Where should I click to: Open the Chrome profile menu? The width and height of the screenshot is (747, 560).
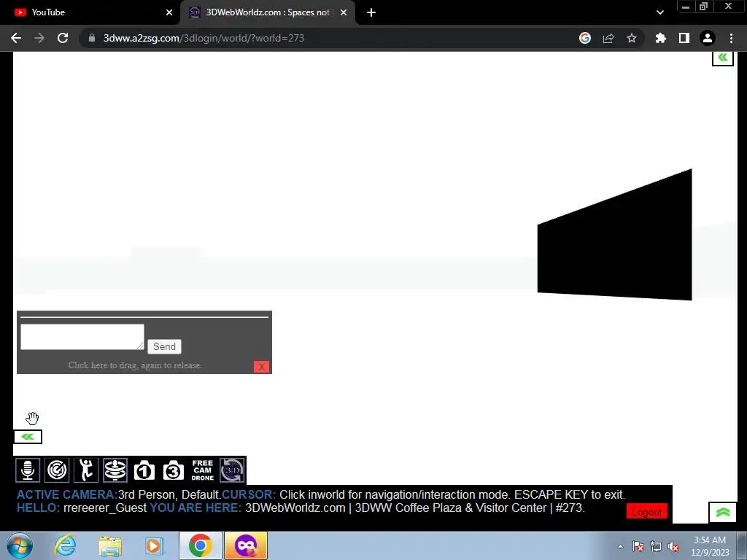point(708,38)
